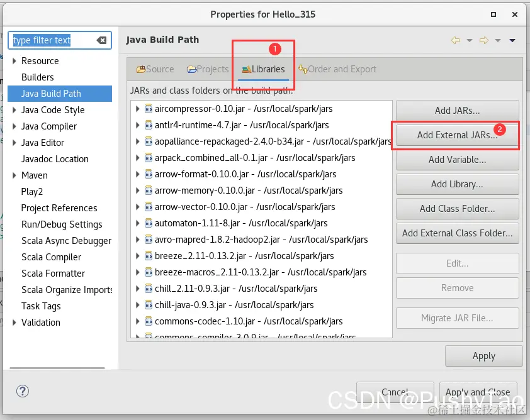
Task: Click the jar icon of aircompressor-0.10.jar
Action: point(149,108)
